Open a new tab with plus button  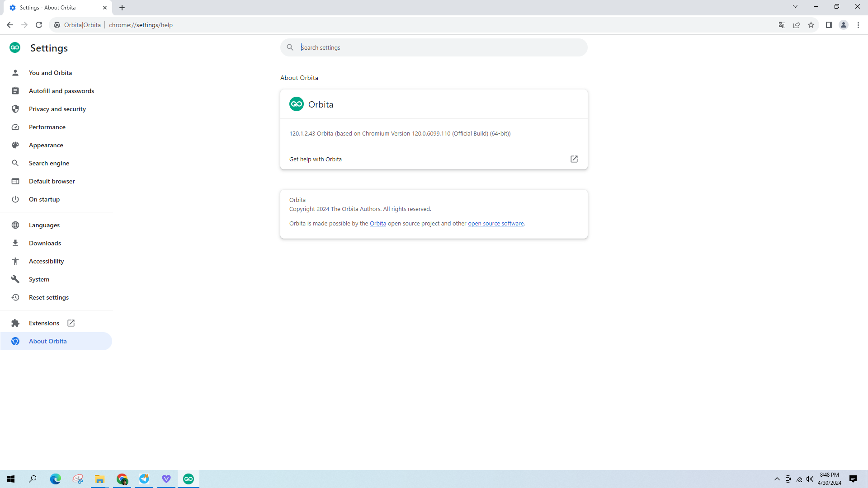(x=122, y=8)
